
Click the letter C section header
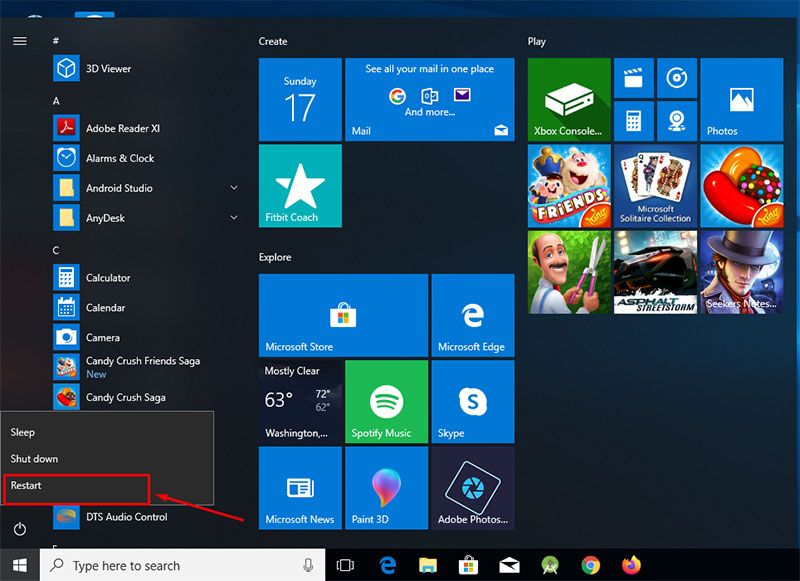point(56,250)
